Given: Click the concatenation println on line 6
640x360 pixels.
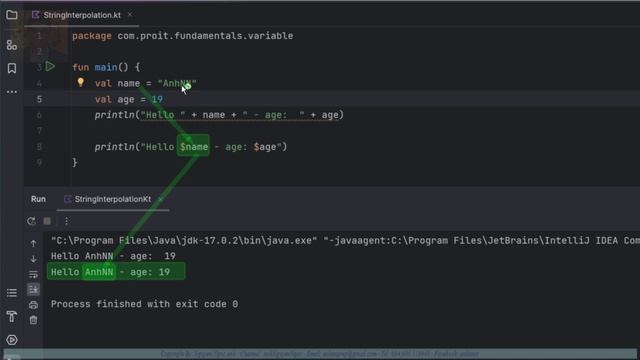Looking at the screenshot, I should (x=219, y=115).
